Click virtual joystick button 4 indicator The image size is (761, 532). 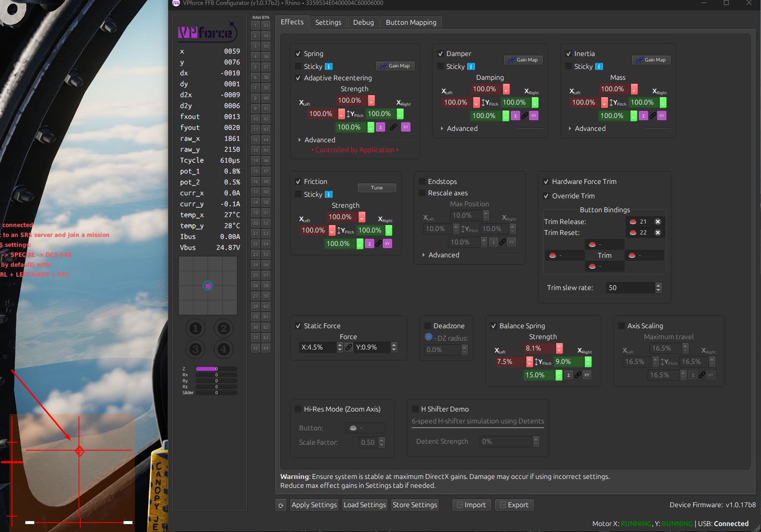[224, 349]
